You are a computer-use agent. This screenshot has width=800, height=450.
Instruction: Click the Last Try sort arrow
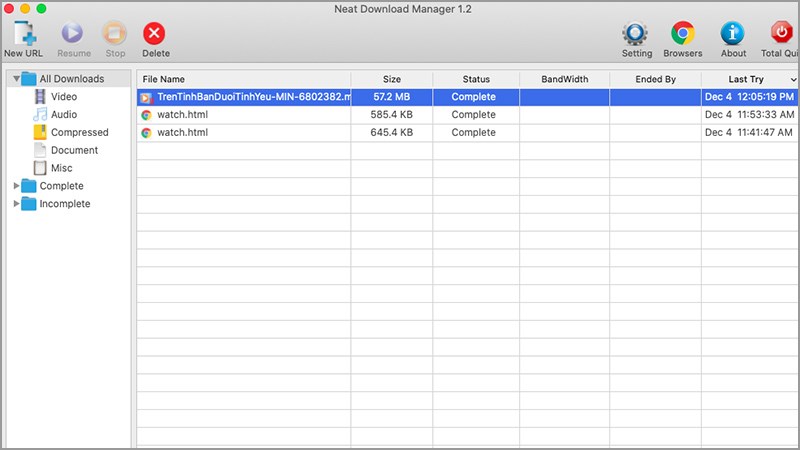[794, 79]
